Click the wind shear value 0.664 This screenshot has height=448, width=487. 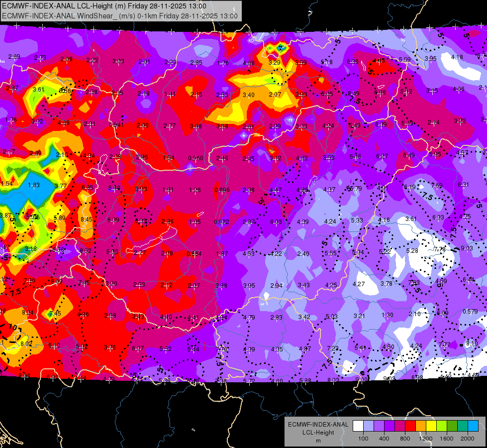coord(195,254)
